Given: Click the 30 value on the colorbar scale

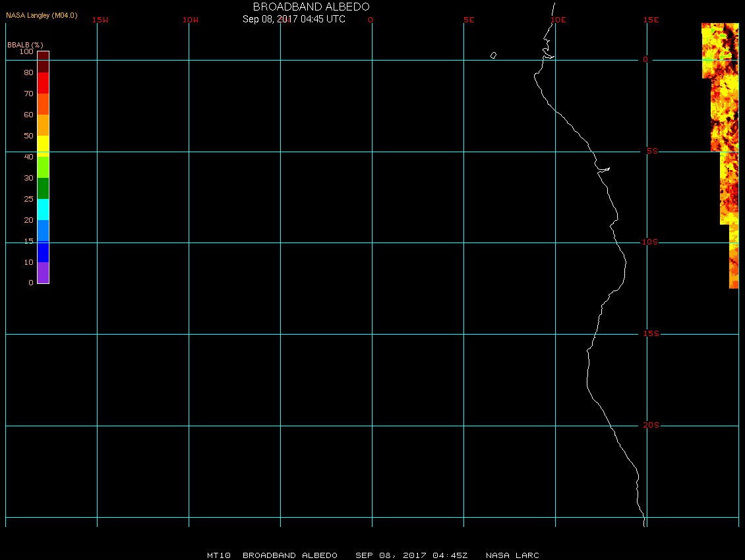Looking at the screenshot, I should 28,178.
